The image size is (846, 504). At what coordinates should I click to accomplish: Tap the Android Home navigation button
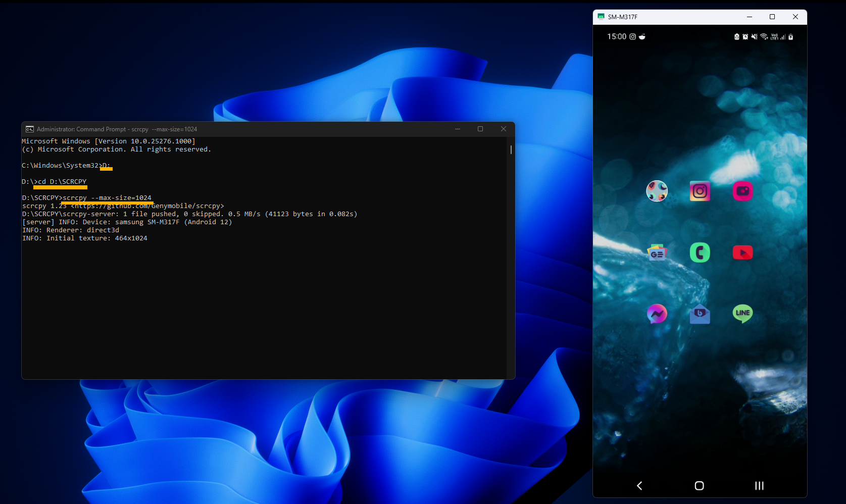(699, 485)
